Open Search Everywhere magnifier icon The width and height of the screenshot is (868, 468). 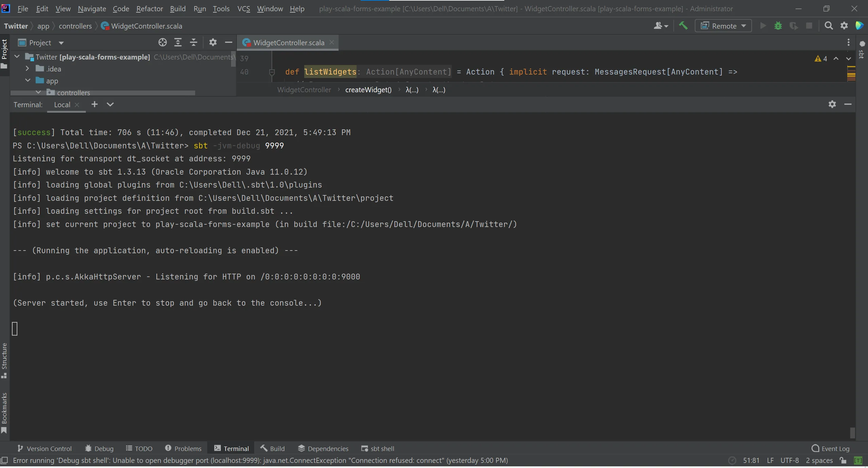829,26
